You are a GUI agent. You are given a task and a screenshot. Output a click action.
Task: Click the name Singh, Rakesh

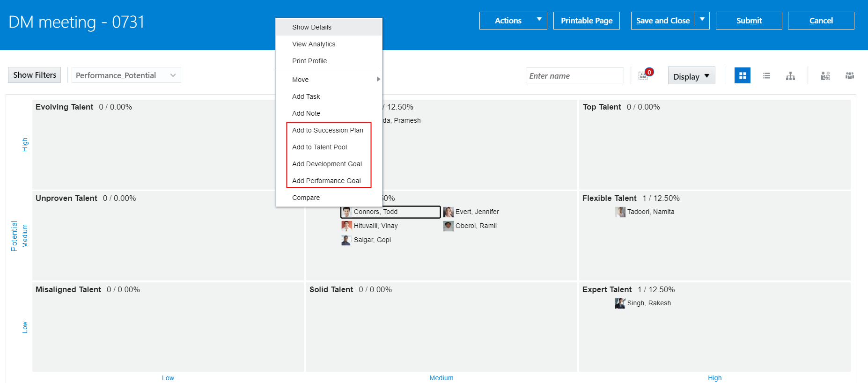coord(649,303)
